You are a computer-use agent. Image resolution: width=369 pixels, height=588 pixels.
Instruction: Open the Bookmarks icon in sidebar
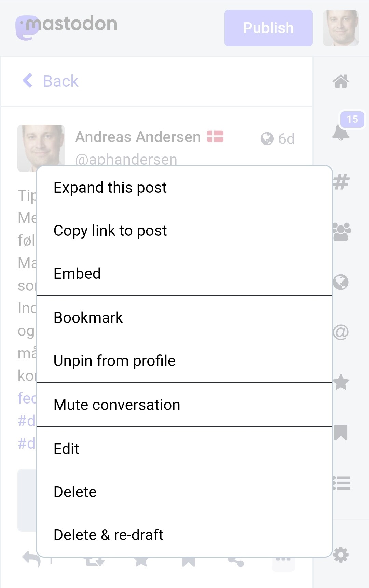click(341, 433)
